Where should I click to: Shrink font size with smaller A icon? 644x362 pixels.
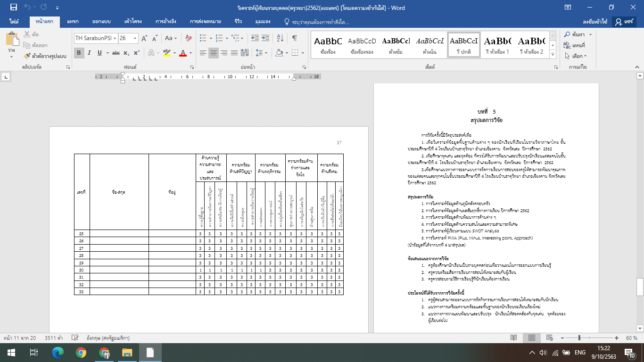pyautogui.click(x=155, y=38)
